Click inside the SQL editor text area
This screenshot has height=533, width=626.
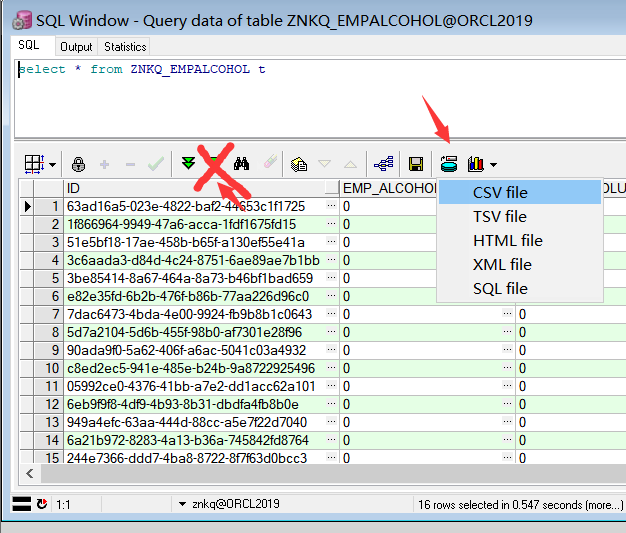point(319,99)
